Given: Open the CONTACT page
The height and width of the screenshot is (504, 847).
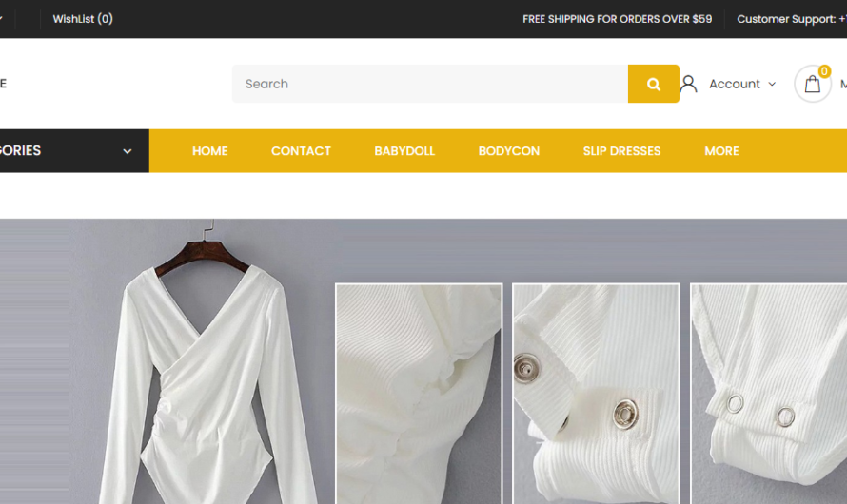Looking at the screenshot, I should tap(301, 151).
